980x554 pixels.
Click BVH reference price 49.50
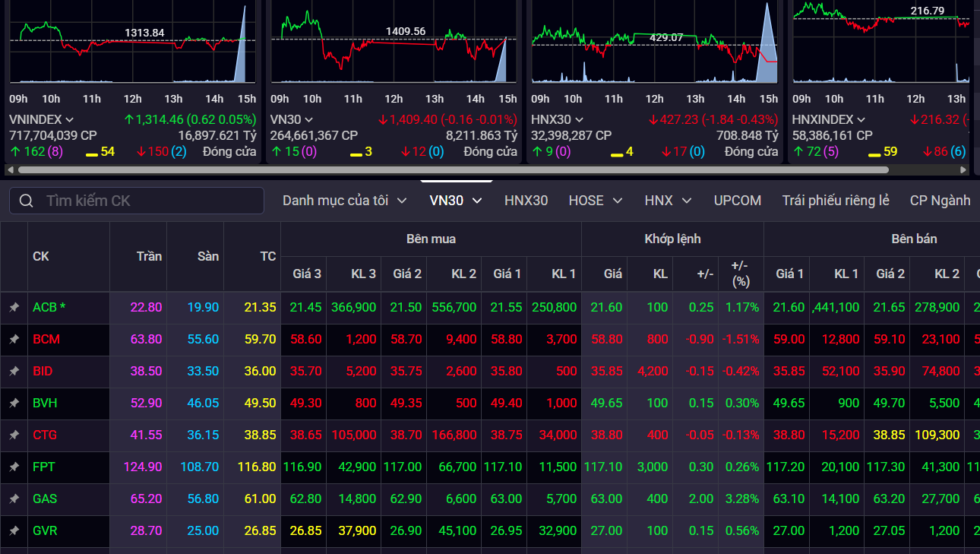coord(260,404)
